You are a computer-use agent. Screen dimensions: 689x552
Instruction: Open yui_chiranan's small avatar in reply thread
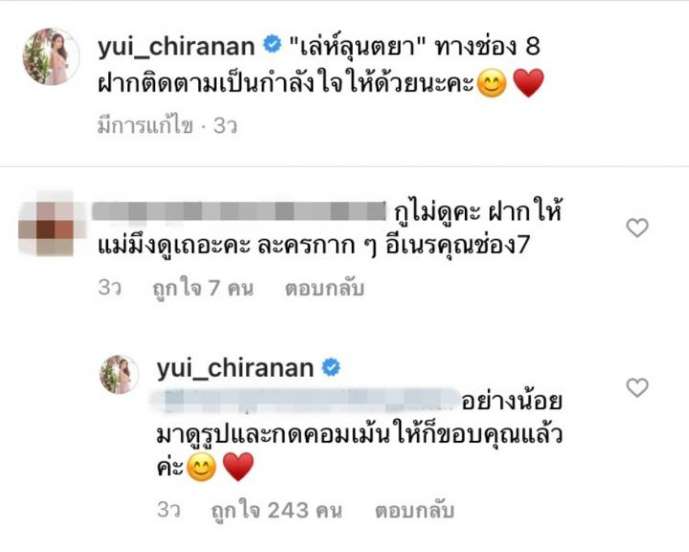tap(119, 374)
